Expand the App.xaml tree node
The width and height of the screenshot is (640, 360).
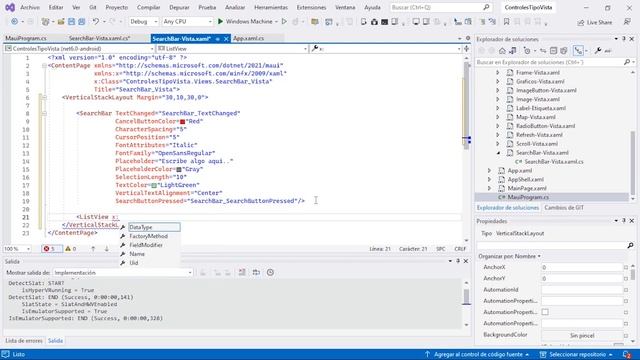tap(489, 171)
